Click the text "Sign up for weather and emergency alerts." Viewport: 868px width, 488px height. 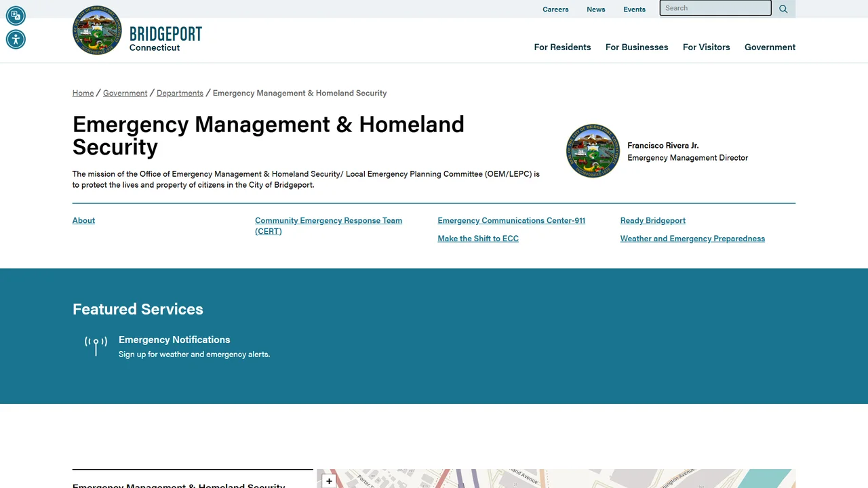pos(194,354)
